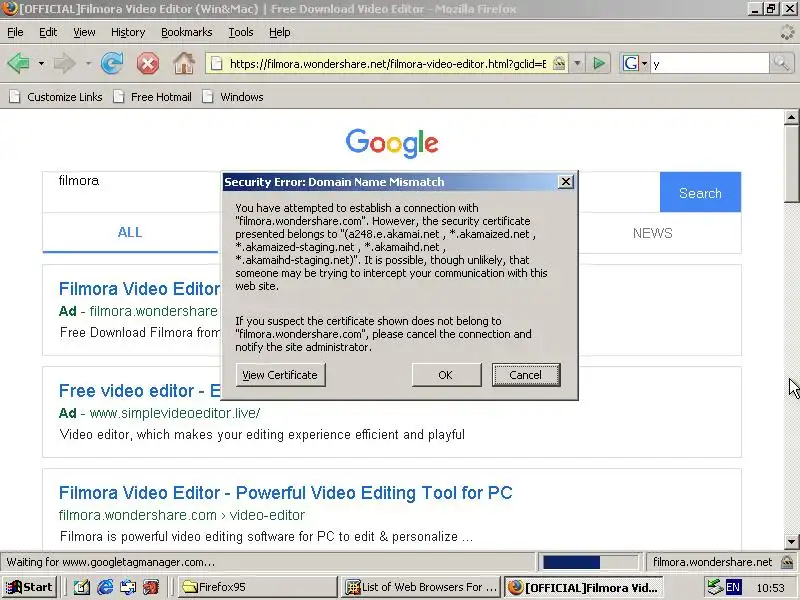Open the History menu

click(128, 32)
